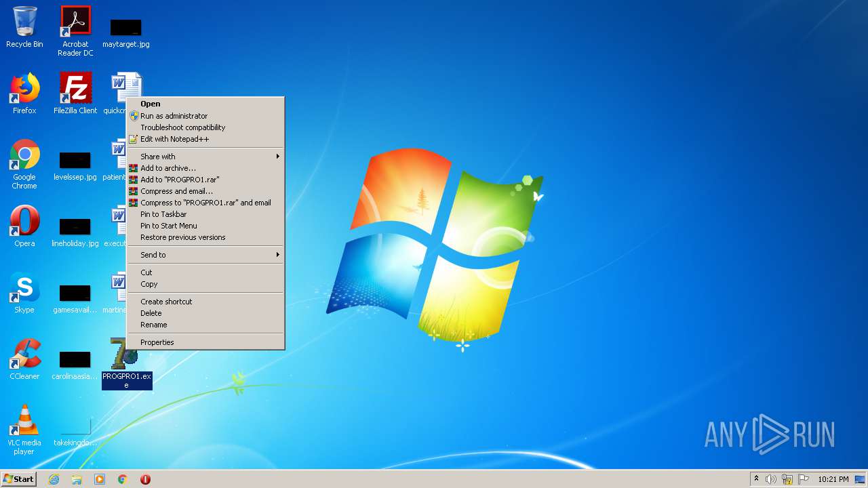The width and height of the screenshot is (868, 488).
Task: Choose Edit with Notepad++
Action: pos(205,139)
